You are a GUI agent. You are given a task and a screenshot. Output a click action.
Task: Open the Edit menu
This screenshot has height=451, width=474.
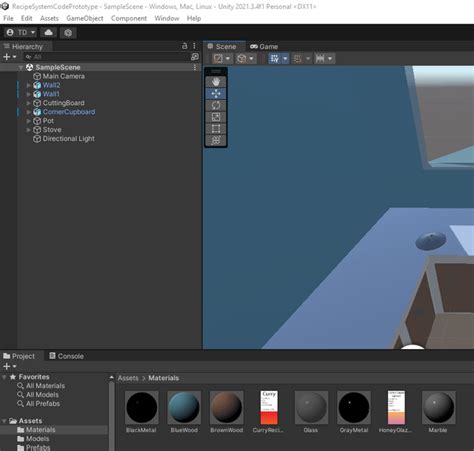(27, 18)
